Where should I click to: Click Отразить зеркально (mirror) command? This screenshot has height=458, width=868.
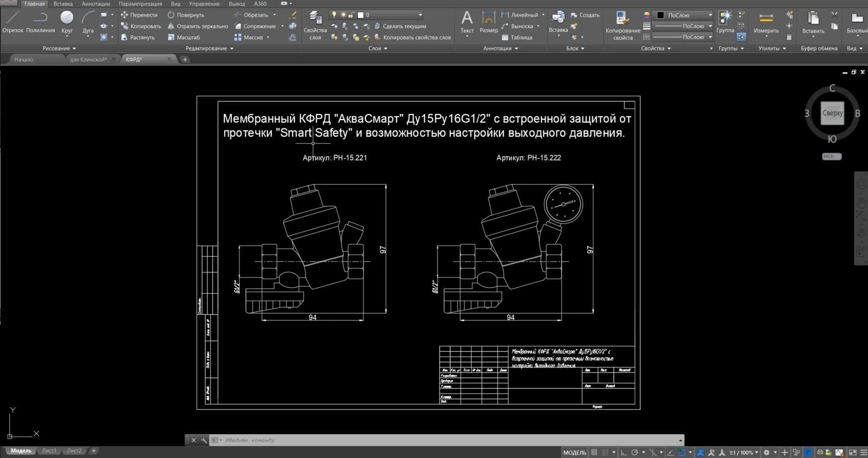tap(198, 26)
